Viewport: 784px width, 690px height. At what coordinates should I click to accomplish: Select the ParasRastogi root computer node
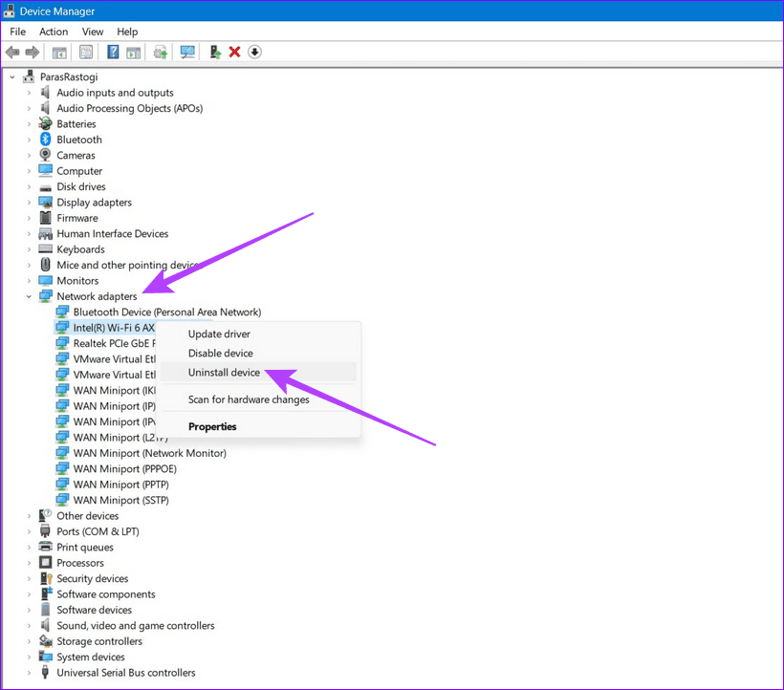coord(61,75)
